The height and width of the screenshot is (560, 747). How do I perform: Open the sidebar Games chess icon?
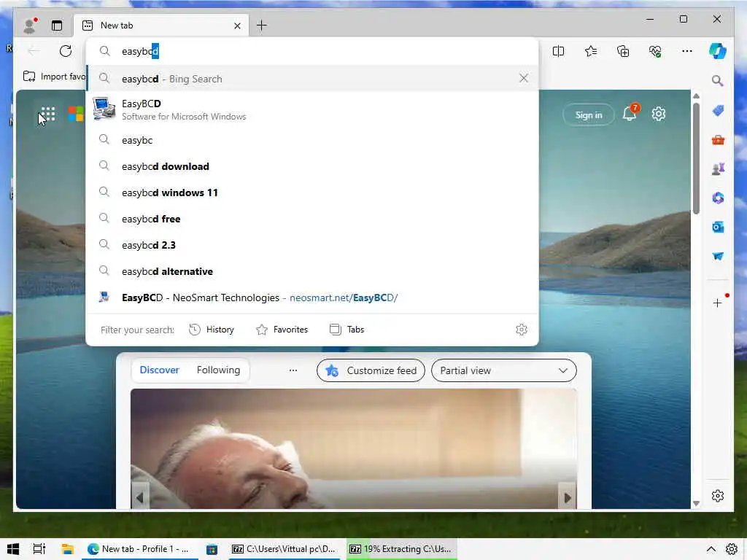[x=718, y=168]
